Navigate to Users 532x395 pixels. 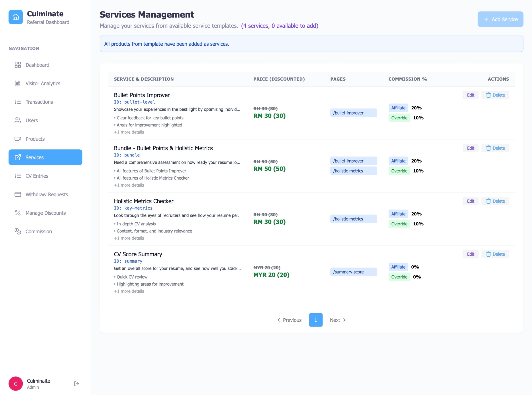click(x=45, y=120)
